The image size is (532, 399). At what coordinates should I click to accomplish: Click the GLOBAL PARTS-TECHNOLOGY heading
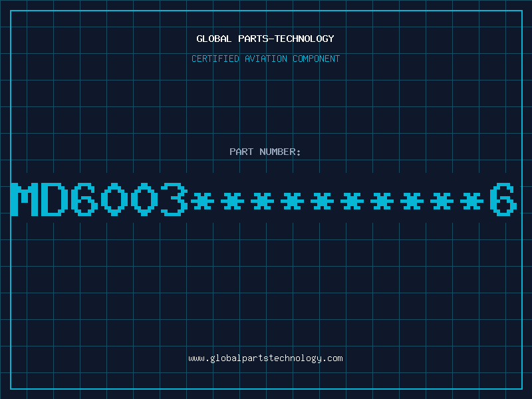pos(265,39)
